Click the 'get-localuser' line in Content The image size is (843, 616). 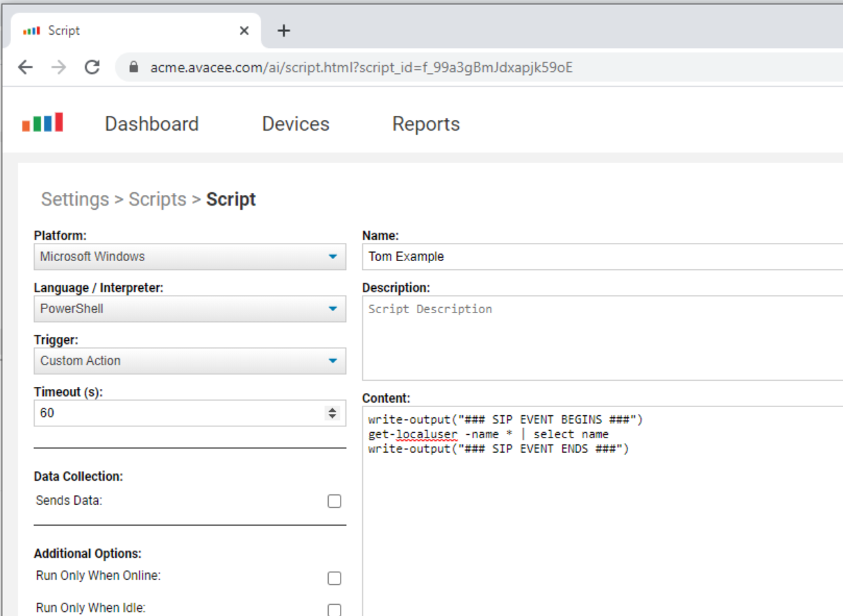pos(489,434)
